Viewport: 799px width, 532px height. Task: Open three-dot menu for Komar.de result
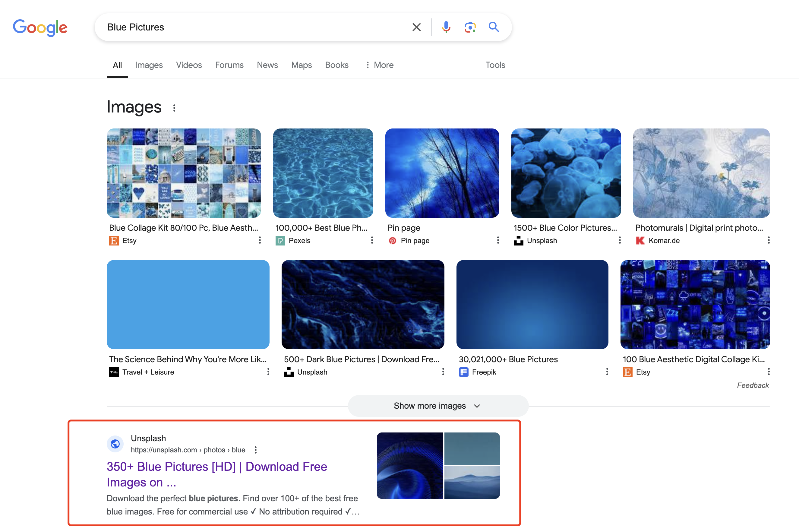click(769, 240)
